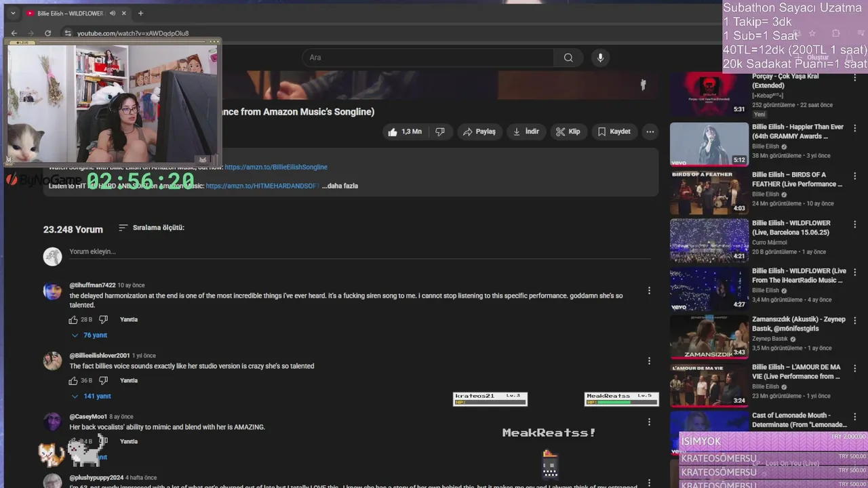The image size is (868, 488).
Task: Click the browser back arrow
Action: click(14, 33)
